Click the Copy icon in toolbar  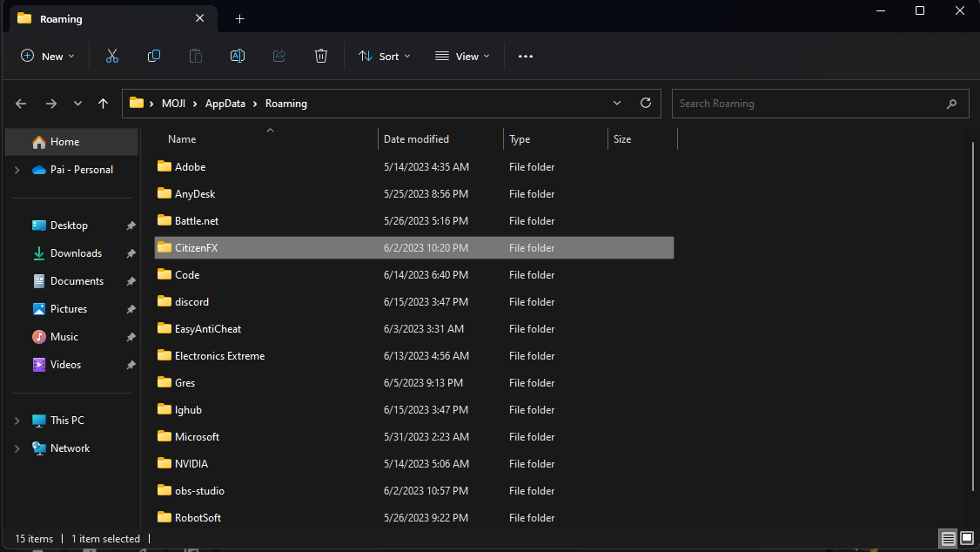coord(154,56)
